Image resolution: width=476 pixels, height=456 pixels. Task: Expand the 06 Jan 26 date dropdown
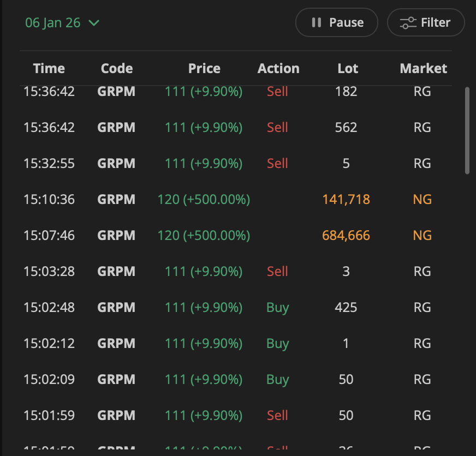tap(62, 22)
